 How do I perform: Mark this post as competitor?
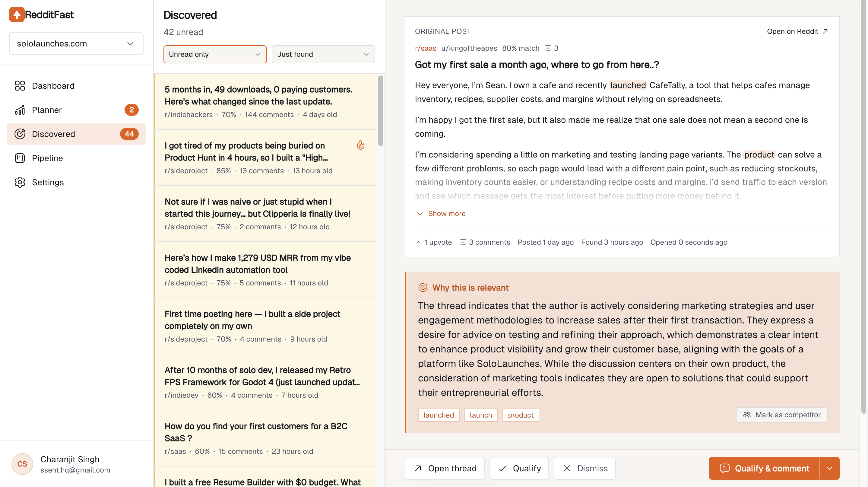pyautogui.click(x=781, y=415)
